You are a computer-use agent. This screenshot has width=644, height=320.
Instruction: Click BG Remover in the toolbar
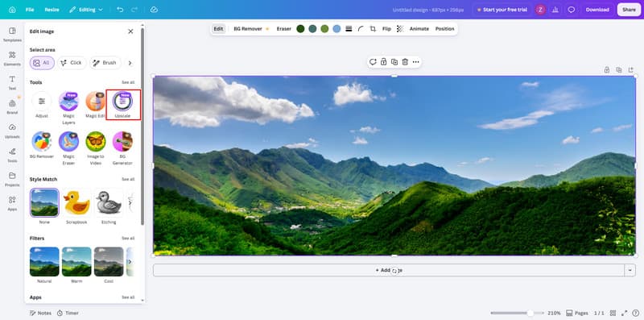(251, 29)
